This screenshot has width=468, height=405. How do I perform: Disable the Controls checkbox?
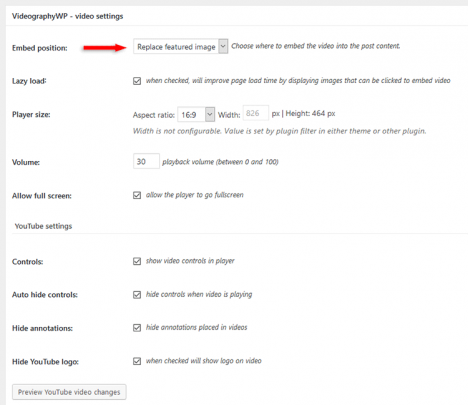pos(137,261)
